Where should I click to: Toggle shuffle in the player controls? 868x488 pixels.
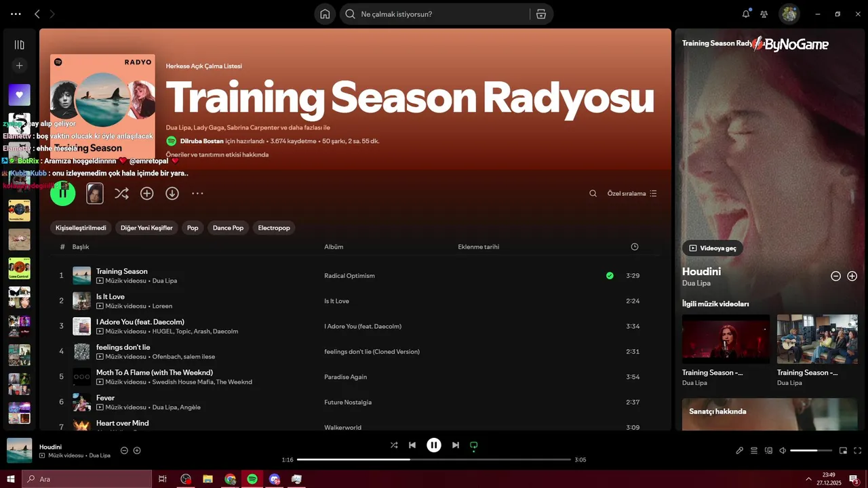click(394, 445)
